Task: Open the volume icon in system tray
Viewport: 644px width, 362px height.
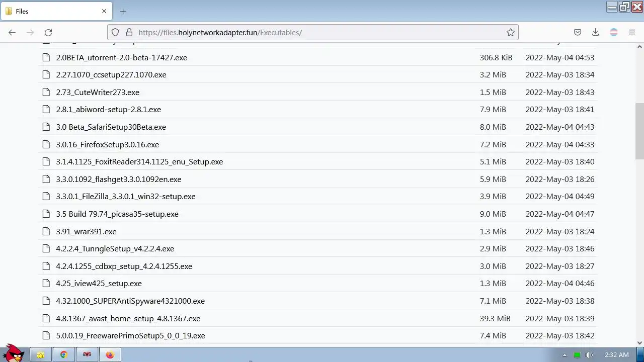Action: (x=589, y=355)
